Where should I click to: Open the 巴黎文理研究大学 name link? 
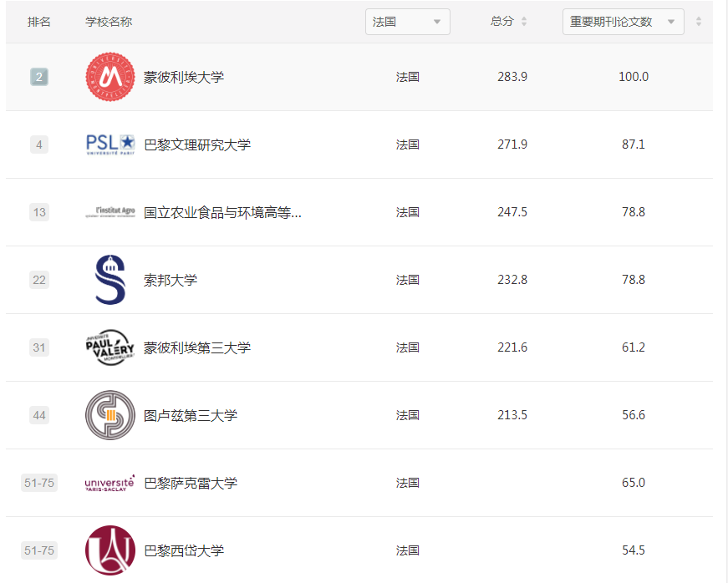click(x=199, y=144)
